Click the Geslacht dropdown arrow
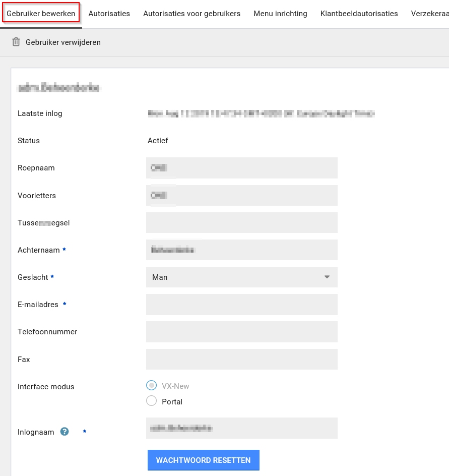The image size is (449, 476). (327, 277)
